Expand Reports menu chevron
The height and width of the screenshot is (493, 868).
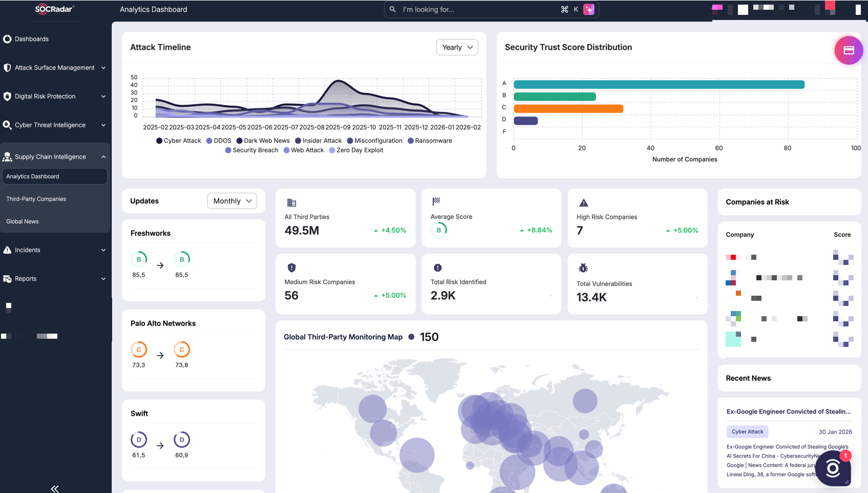(103, 279)
